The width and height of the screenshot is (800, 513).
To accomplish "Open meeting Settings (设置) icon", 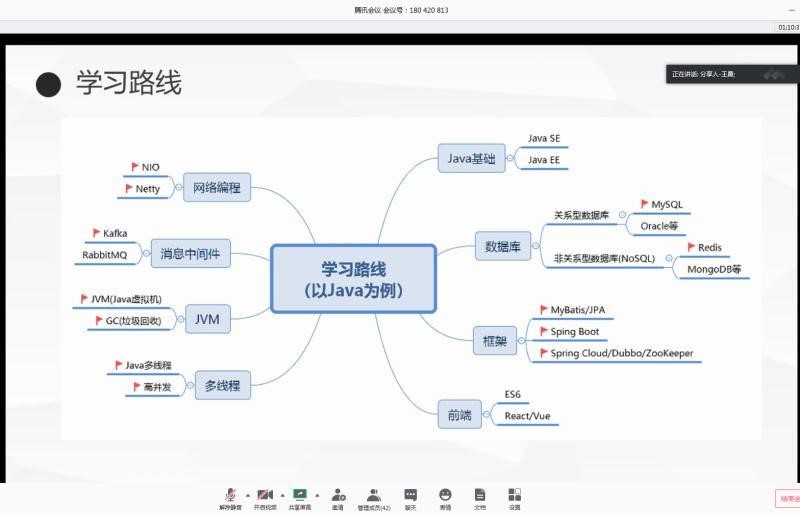I will pyautogui.click(x=514, y=496).
